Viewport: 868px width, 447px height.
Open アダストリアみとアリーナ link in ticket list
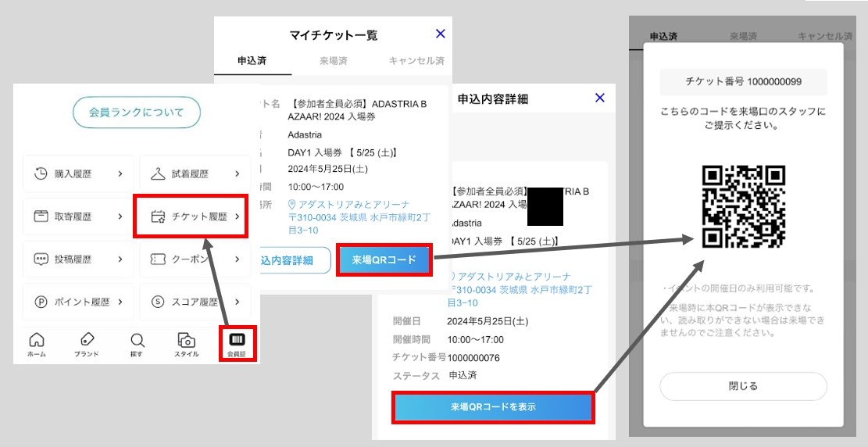[x=354, y=205]
